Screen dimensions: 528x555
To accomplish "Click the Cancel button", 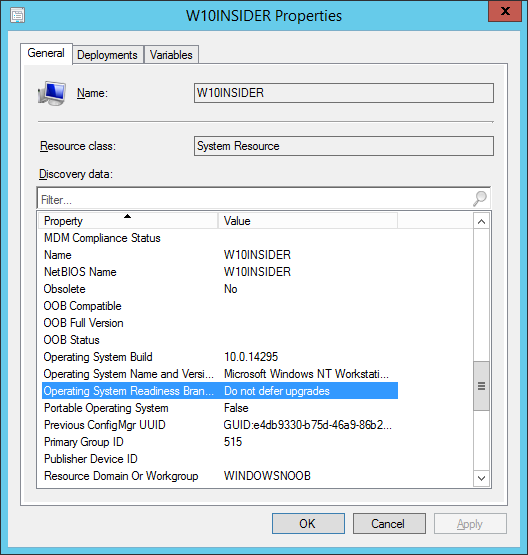I will [389, 523].
